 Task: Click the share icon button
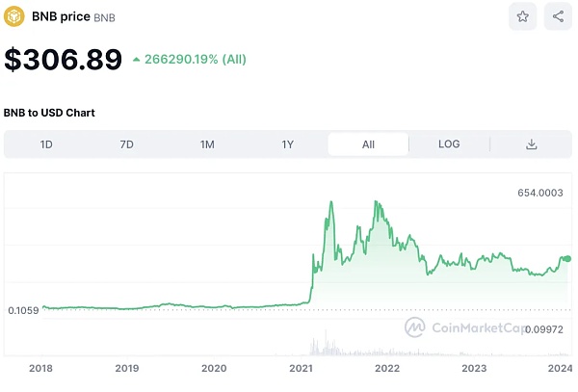click(558, 16)
